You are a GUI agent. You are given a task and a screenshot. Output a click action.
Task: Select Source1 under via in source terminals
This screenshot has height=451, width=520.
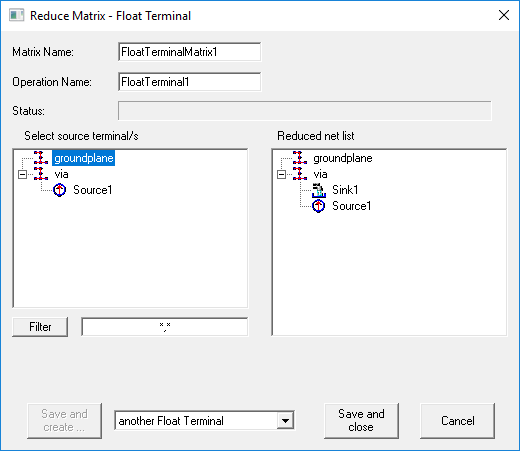tap(93, 190)
